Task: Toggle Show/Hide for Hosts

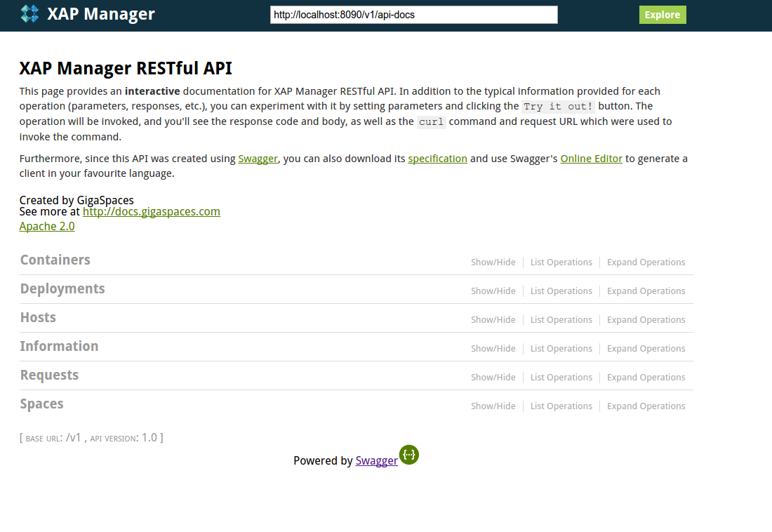Action: point(493,320)
